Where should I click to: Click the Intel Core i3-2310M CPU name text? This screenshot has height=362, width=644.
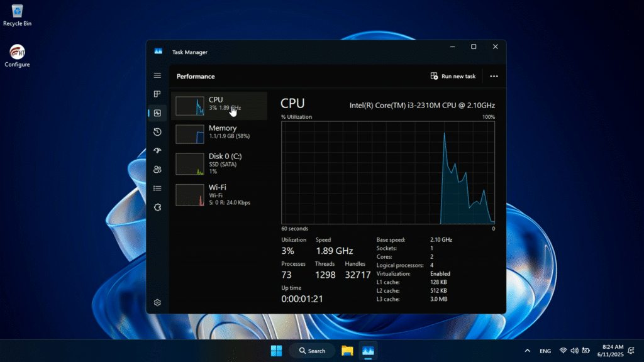click(x=422, y=106)
